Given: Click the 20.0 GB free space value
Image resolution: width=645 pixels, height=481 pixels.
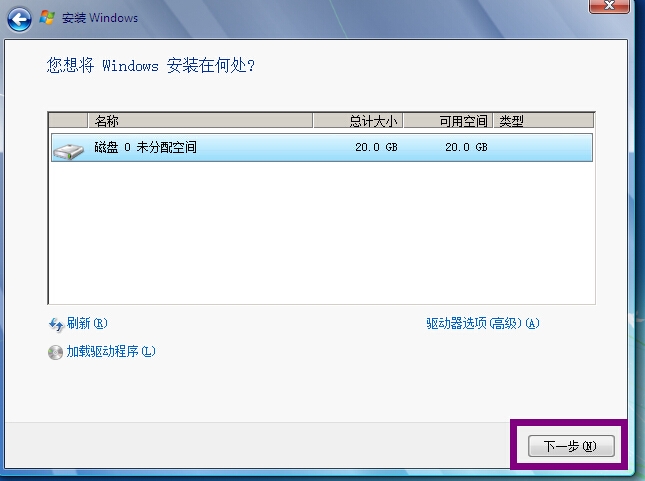Looking at the screenshot, I should click(x=466, y=147).
